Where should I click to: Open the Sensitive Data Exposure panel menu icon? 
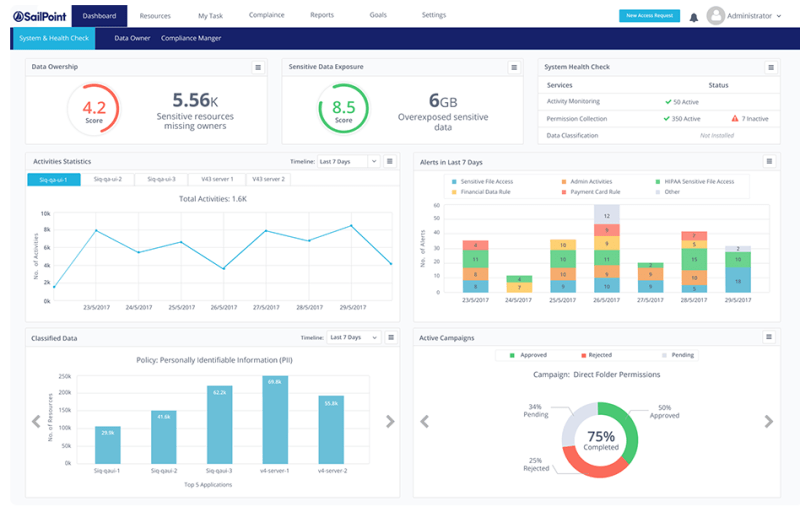click(513, 67)
